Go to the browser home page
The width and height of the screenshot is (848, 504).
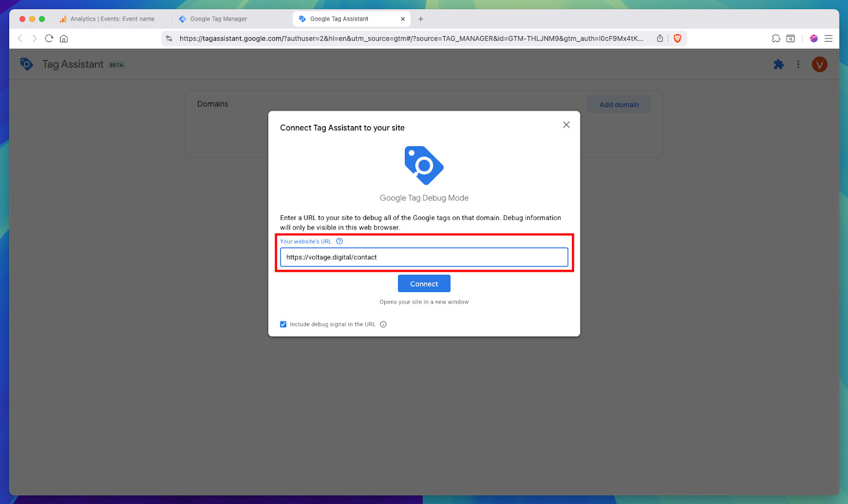pos(64,39)
